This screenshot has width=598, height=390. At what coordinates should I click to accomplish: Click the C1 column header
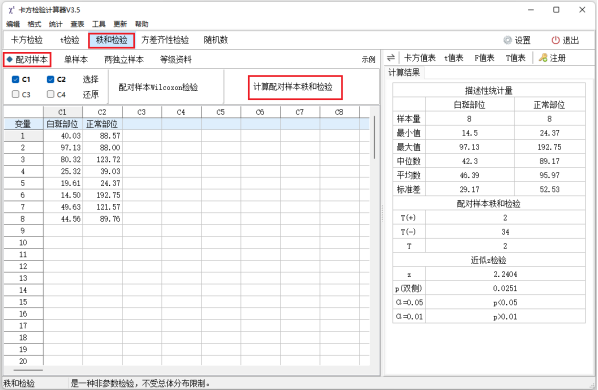click(x=63, y=112)
